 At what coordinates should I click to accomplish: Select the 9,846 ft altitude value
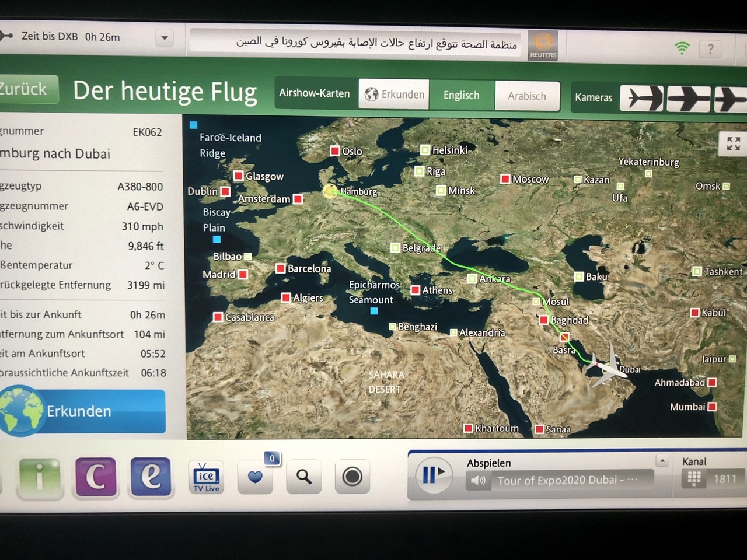(x=146, y=246)
